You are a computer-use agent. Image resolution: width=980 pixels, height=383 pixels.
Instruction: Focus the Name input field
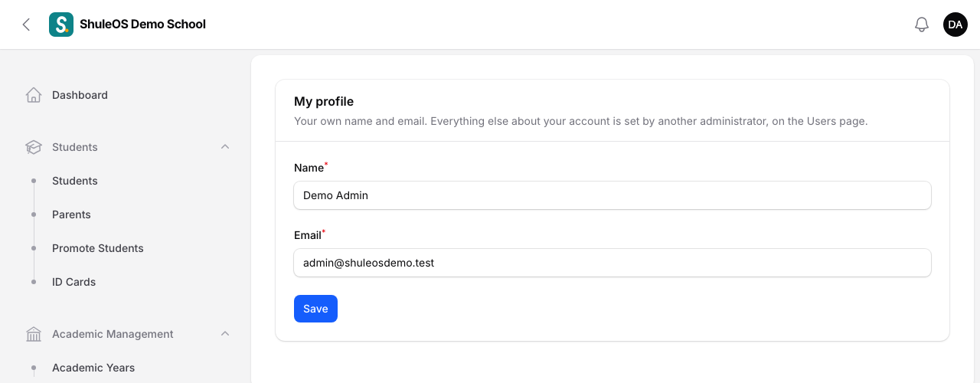coord(612,195)
